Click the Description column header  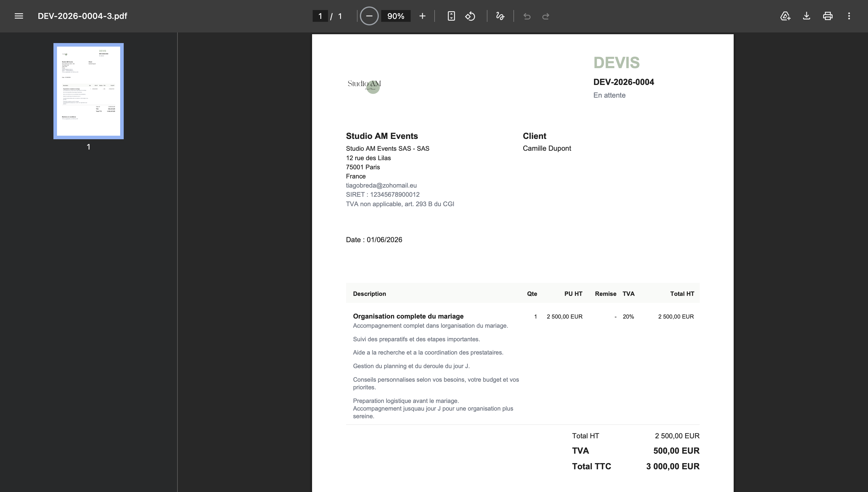pyautogui.click(x=369, y=294)
